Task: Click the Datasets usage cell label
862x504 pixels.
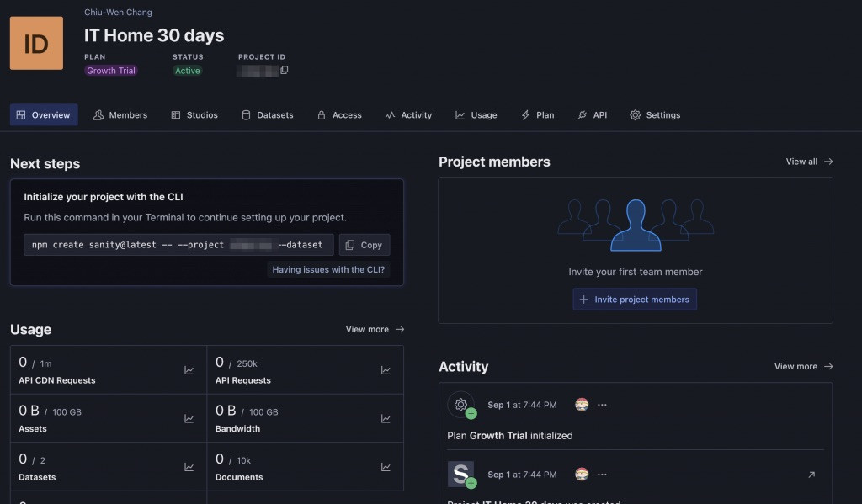Action: 37,477
